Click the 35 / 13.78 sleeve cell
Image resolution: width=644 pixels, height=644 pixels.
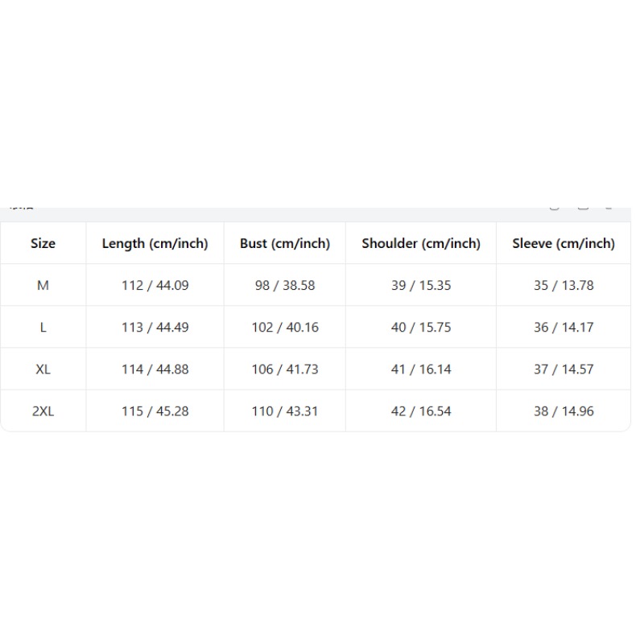tap(563, 285)
